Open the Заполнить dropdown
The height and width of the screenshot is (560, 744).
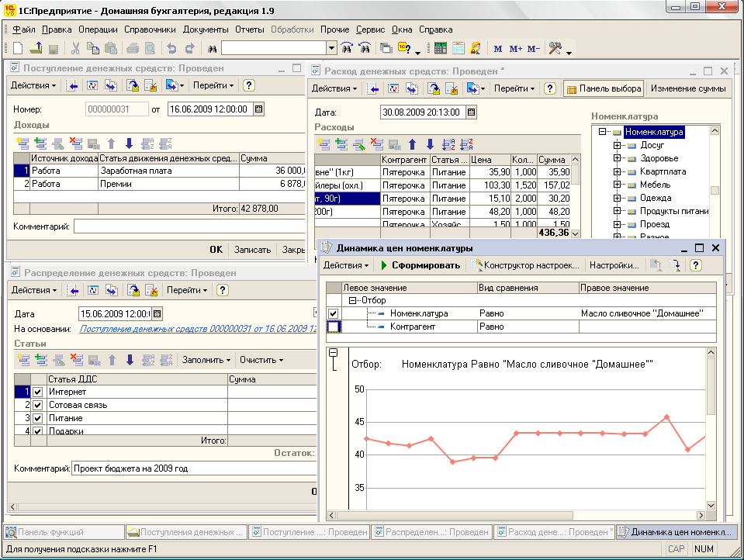click(x=206, y=360)
